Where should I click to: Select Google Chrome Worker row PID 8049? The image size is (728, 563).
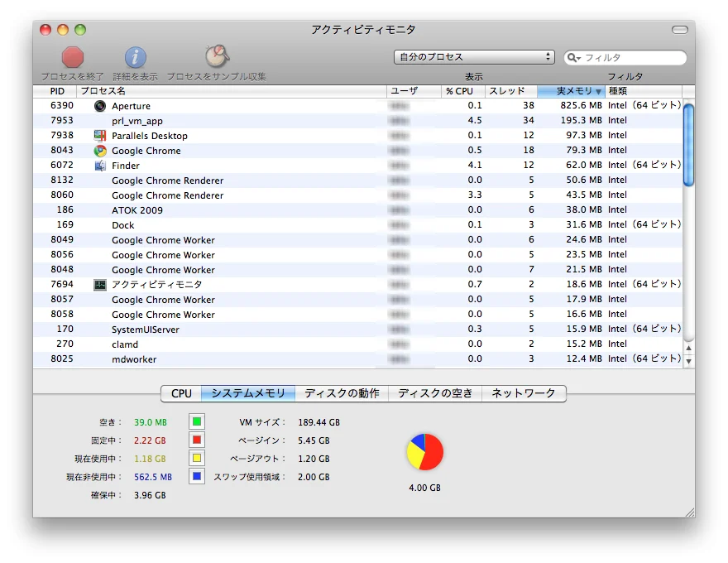click(357, 240)
